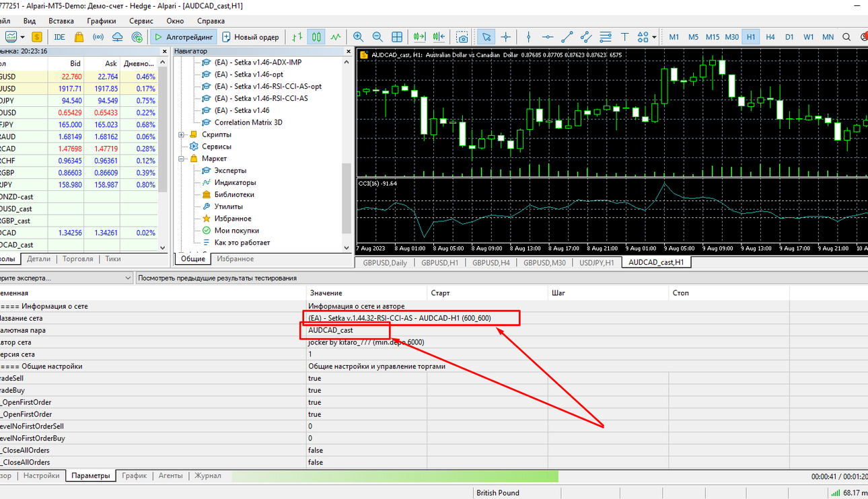Click the tile windows grid icon

tap(397, 37)
